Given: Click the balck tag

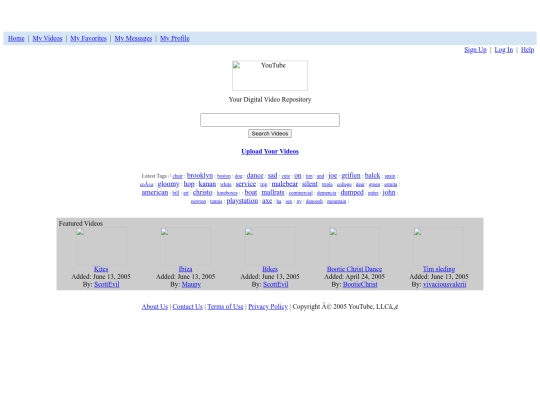Looking at the screenshot, I should 372,175.
